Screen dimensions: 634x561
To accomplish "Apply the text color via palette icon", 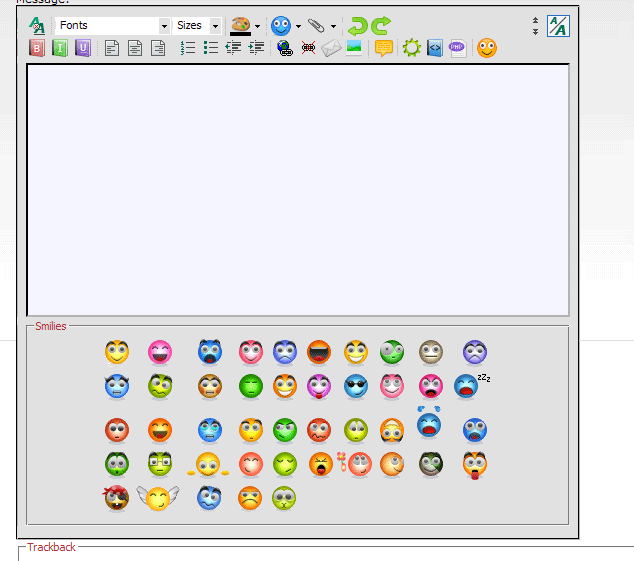I will tap(241, 26).
